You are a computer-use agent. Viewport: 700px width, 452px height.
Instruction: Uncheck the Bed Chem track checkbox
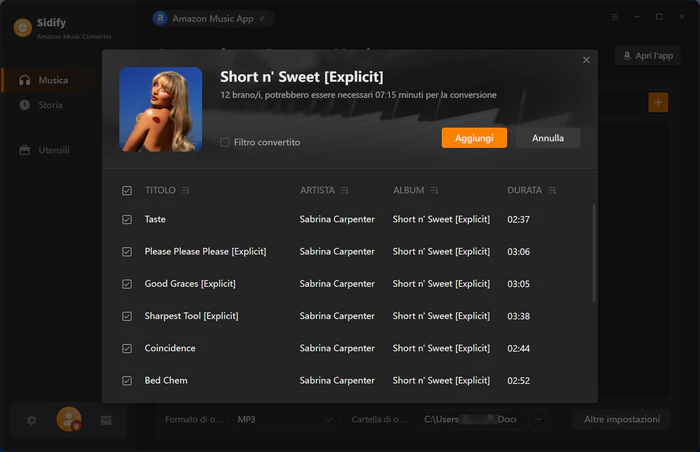(x=127, y=381)
